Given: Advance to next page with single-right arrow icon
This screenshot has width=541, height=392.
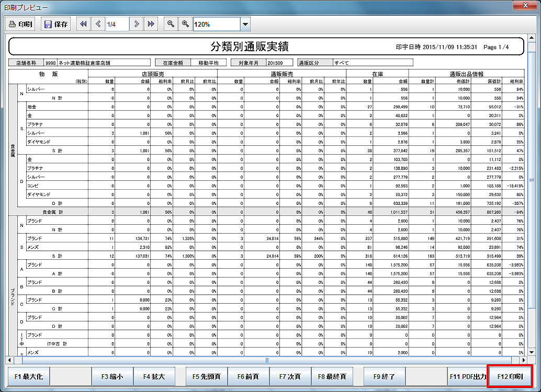Looking at the screenshot, I should pos(136,24).
